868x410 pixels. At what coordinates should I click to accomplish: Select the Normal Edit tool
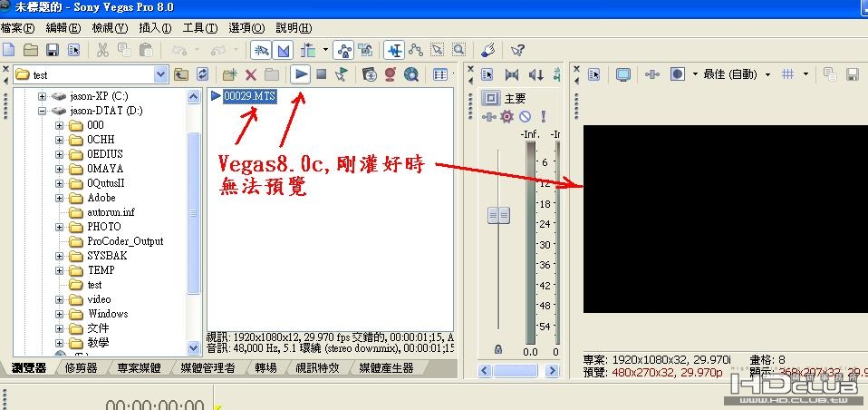[x=394, y=50]
